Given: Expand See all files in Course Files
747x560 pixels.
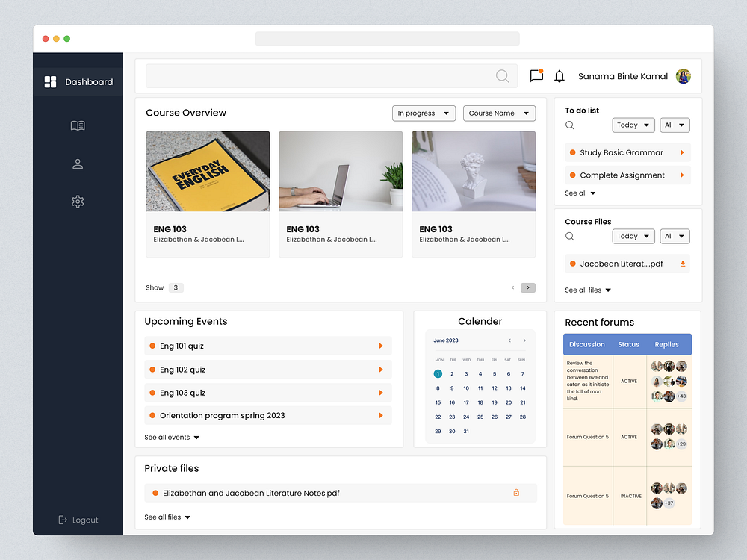Looking at the screenshot, I should click(588, 290).
